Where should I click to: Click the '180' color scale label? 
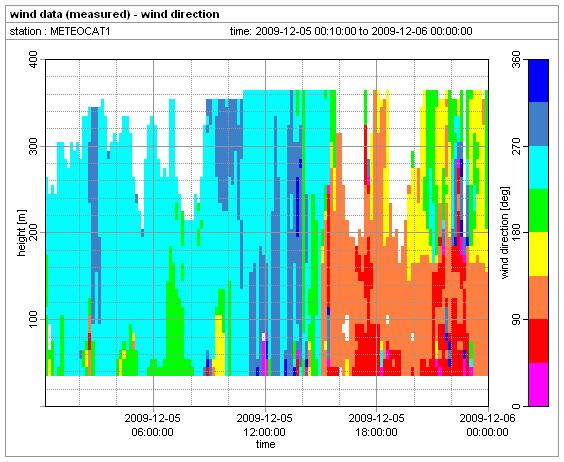517,232
